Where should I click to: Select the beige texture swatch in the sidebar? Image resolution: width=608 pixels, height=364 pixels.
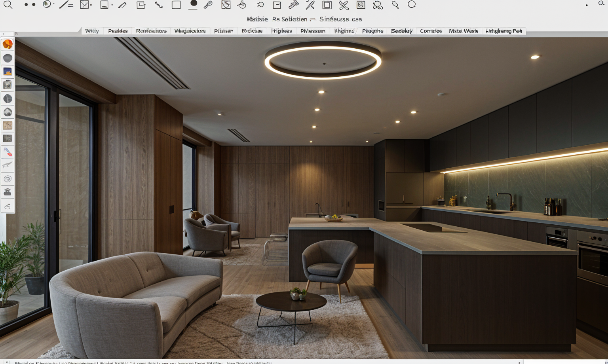[x=8, y=125]
